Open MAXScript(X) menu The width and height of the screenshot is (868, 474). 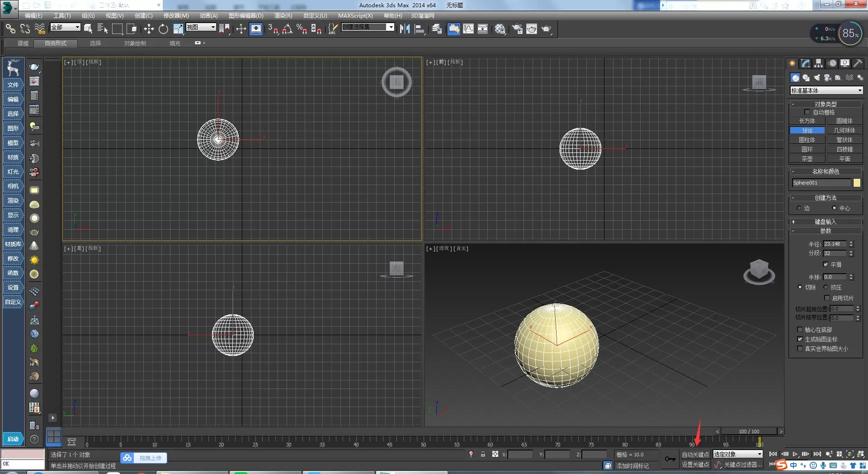click(355, 15)
